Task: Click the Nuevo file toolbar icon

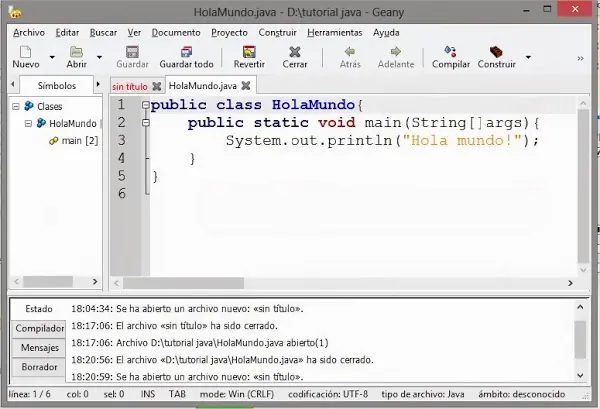Action: click(x=26, y=52)
